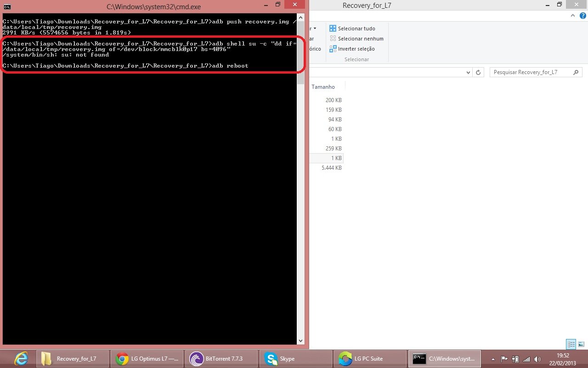The height and width of the screenshot is (368, 588).
Task: Close the cmd.exe window
Action: (x=295, y=5)
